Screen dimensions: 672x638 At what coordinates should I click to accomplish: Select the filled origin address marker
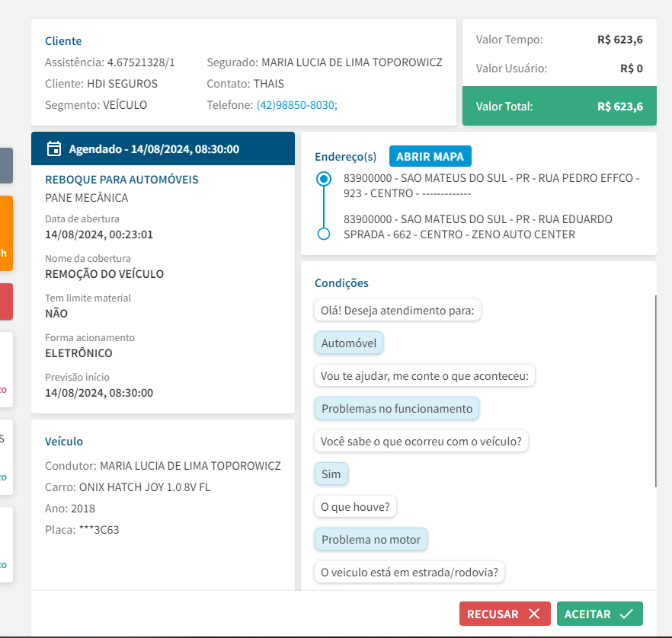pyautogui.click(x=324, y=179)
